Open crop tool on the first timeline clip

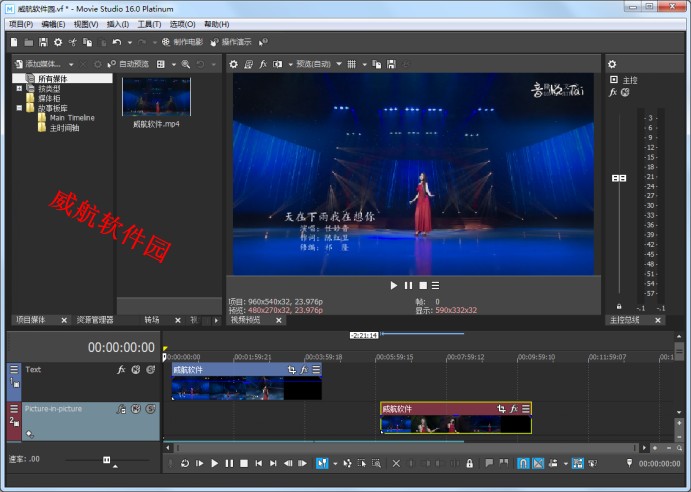[x=292, y=369]
